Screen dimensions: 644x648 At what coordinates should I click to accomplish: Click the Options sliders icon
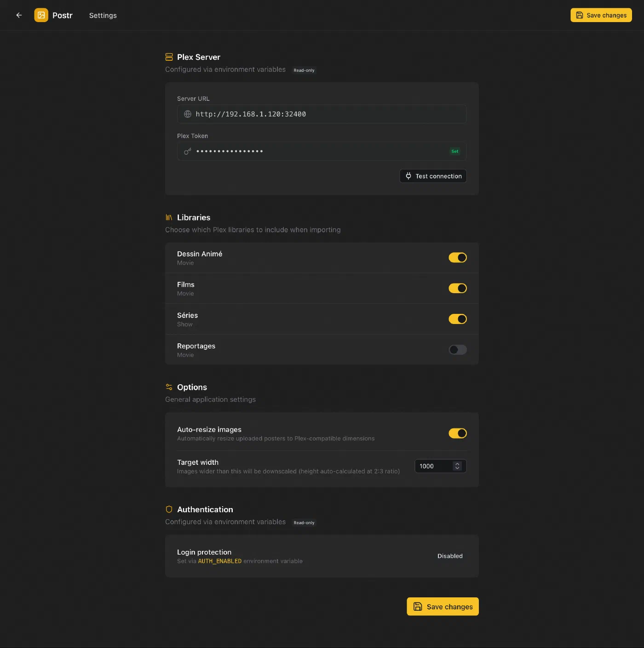(x=169, y=387)
